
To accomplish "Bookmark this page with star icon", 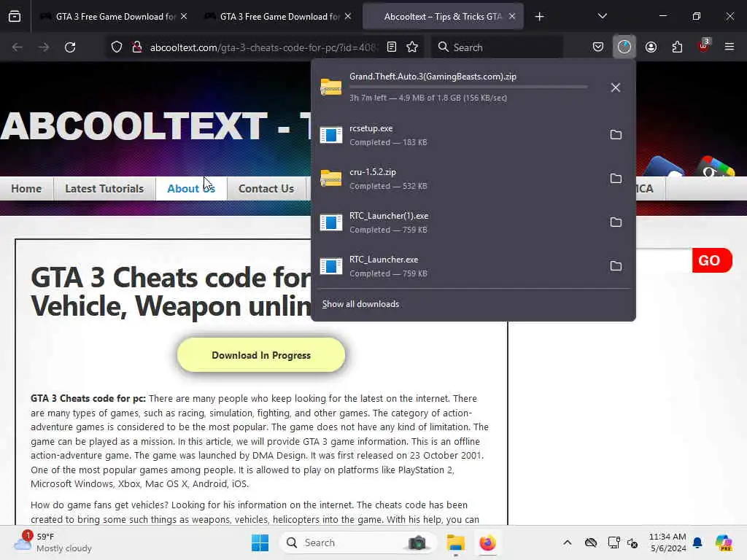I will point(412,47).
